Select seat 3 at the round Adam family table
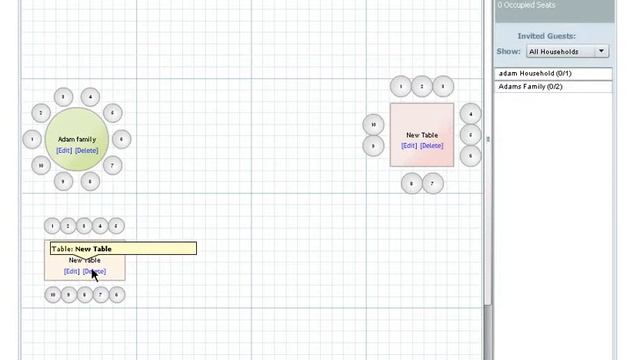 (63, 97)
